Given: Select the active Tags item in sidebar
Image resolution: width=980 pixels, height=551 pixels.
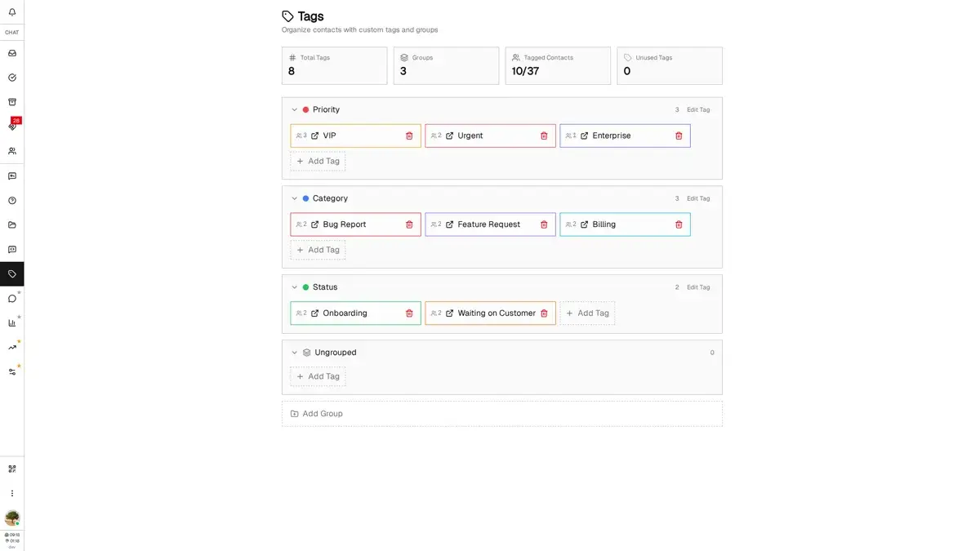Looking at the screenshot, I should pos(12,273).
